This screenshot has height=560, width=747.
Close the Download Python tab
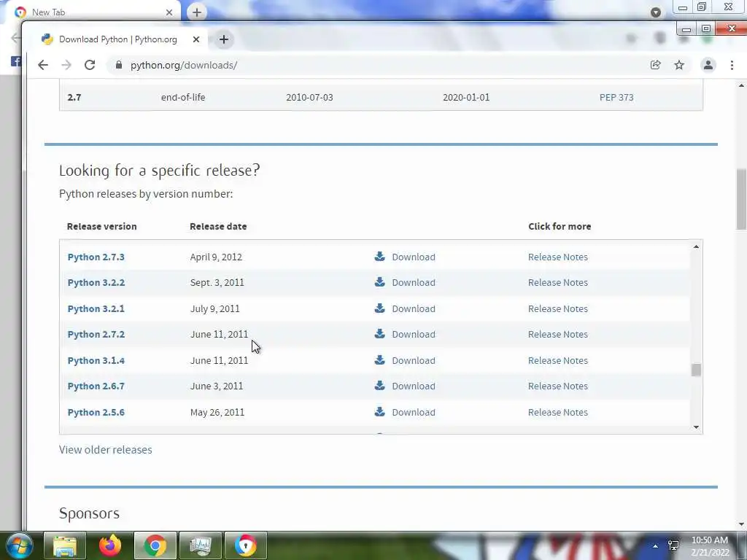196,39
